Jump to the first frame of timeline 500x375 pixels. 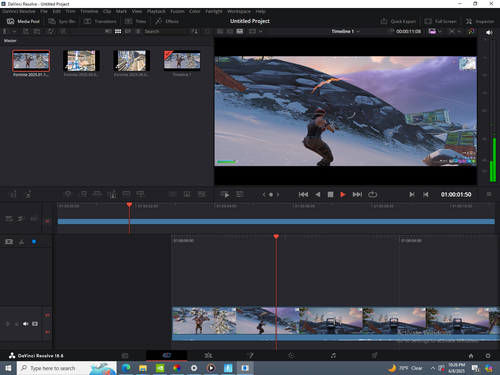click(x=303, y=194)
